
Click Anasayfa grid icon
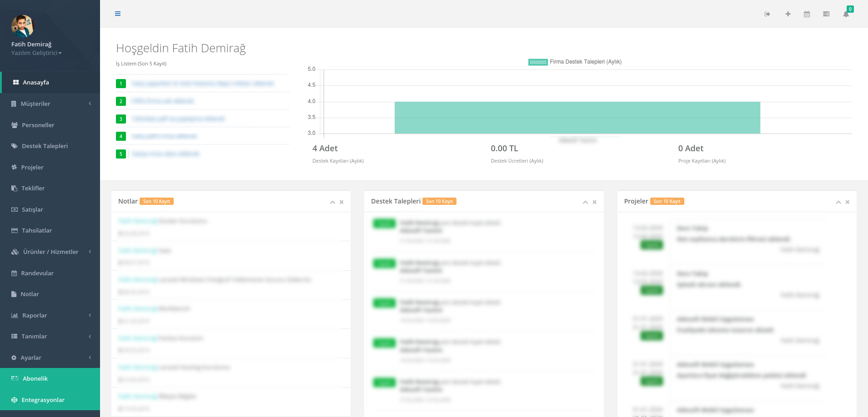[15, 82]
